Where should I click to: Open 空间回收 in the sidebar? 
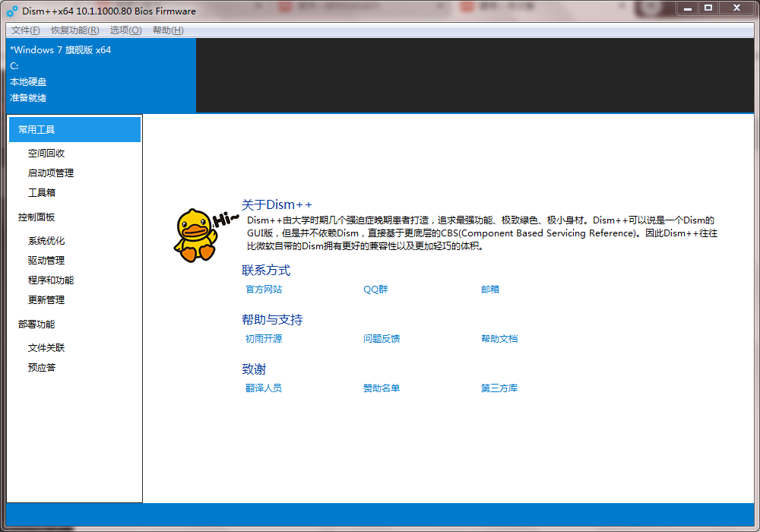click(46, 153)
